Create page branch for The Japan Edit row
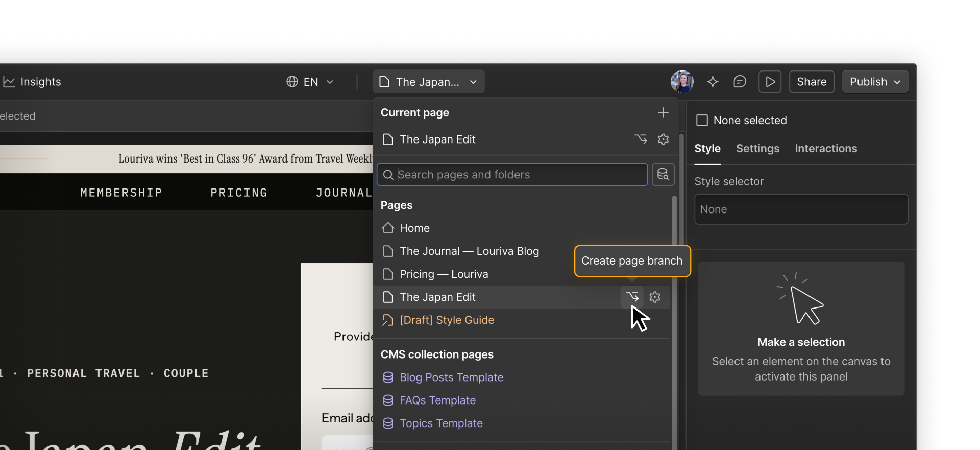This screenshot has width=980, height=450. tap(632, 297)
